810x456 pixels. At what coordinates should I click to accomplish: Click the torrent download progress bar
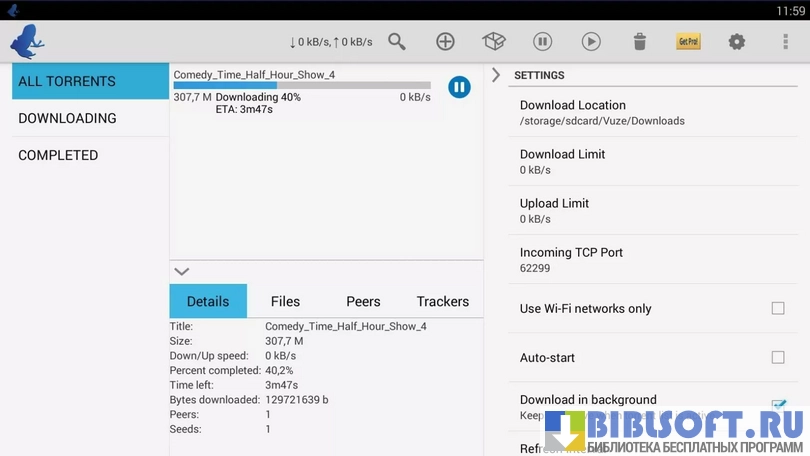tap(301, 86)
